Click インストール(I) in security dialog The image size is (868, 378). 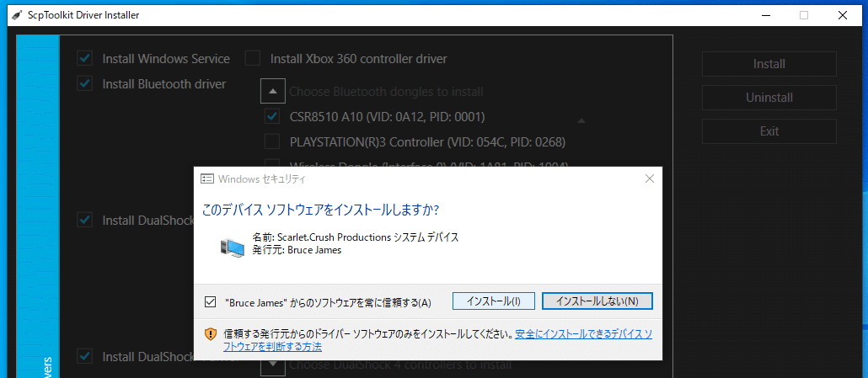(494, 301)
